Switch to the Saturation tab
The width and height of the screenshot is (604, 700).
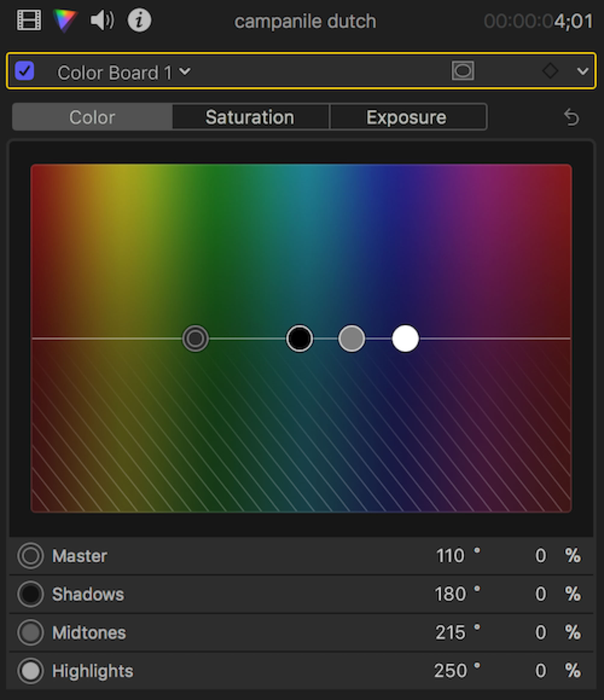tap(250, 117)
